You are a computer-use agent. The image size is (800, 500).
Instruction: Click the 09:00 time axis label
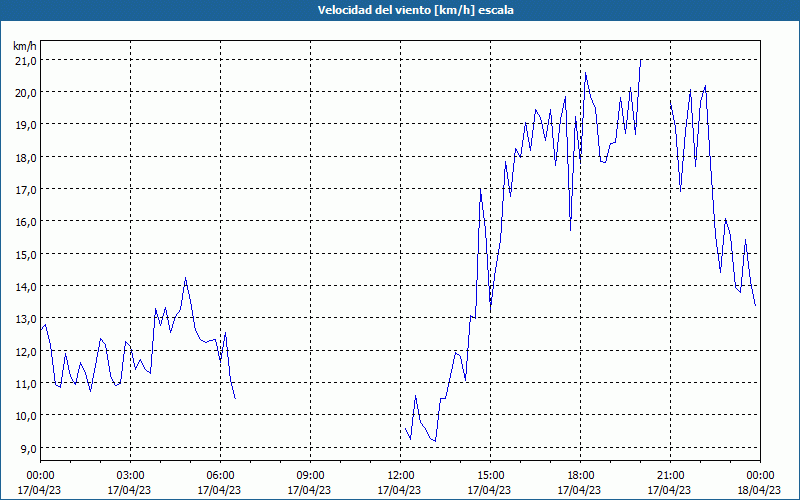[x=310, y=476]
